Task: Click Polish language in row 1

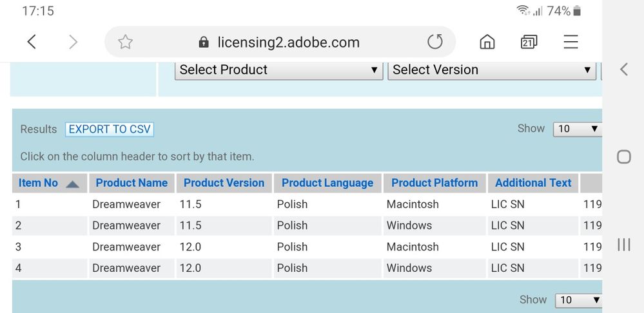Action: coord(292,204)
